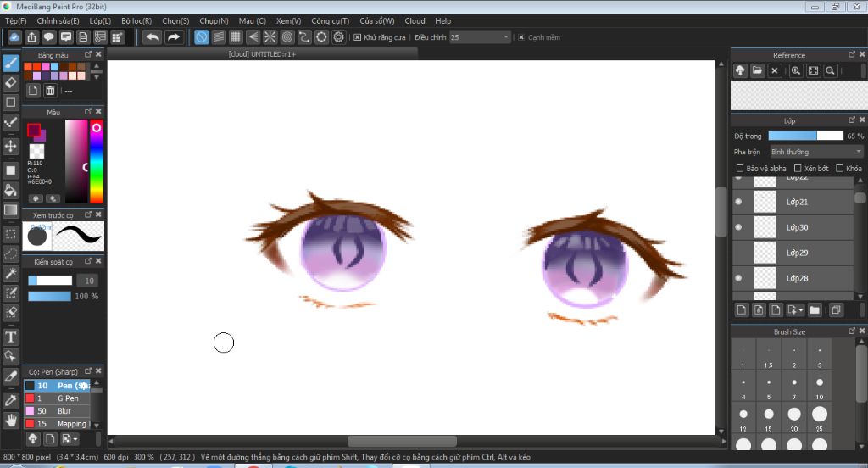
Task: Select the Bucket fill tool
Action: pyautogui.click(x=11, y=190)
